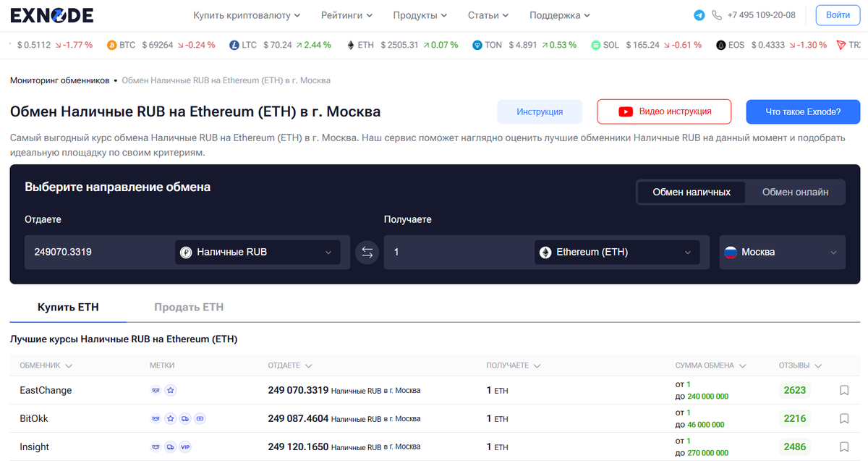The image size is (868, 461).
Task: Click the Войти button
Action: [838, 14]
